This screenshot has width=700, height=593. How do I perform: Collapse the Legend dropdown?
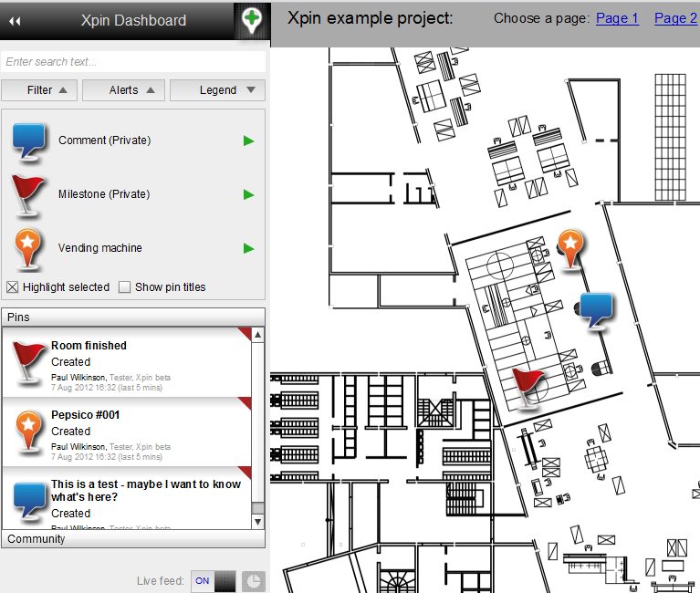point(218,90)
